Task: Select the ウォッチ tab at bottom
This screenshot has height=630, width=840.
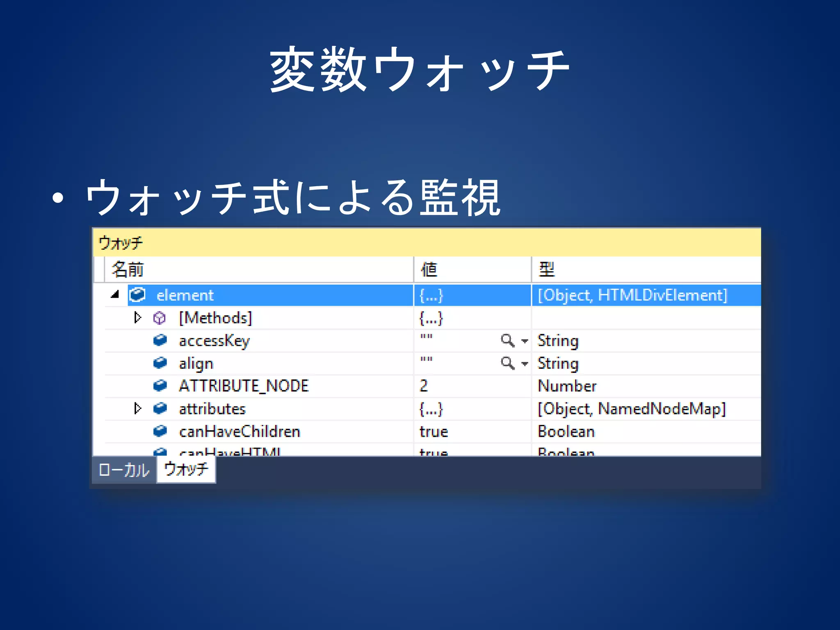Action: (x=186, y=469)
